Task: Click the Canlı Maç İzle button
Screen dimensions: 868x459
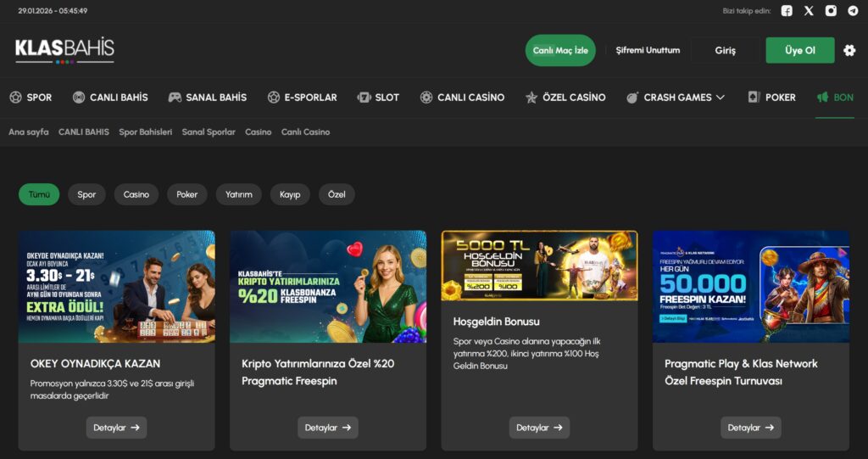Action: click(x=560, y=50)
